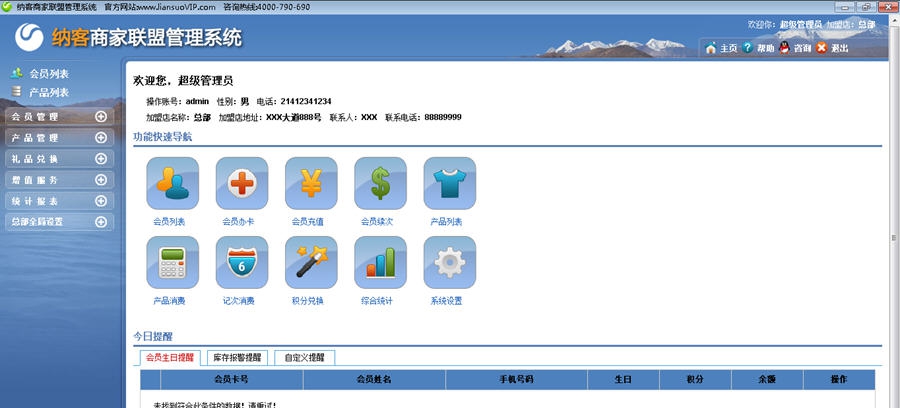The width and height of the screenshot is (900, 408).
Task: Click the 操作 column header
Action: click(839, 380)
